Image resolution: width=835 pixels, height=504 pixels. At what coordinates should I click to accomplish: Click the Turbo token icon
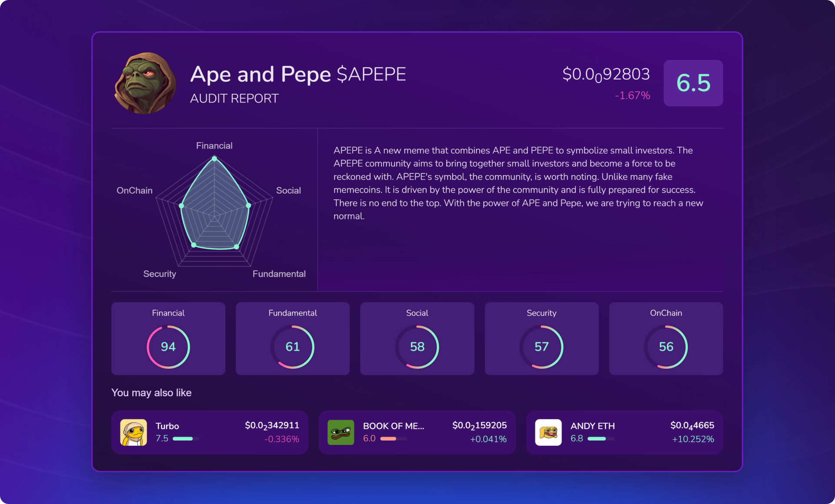click(134, 432)
